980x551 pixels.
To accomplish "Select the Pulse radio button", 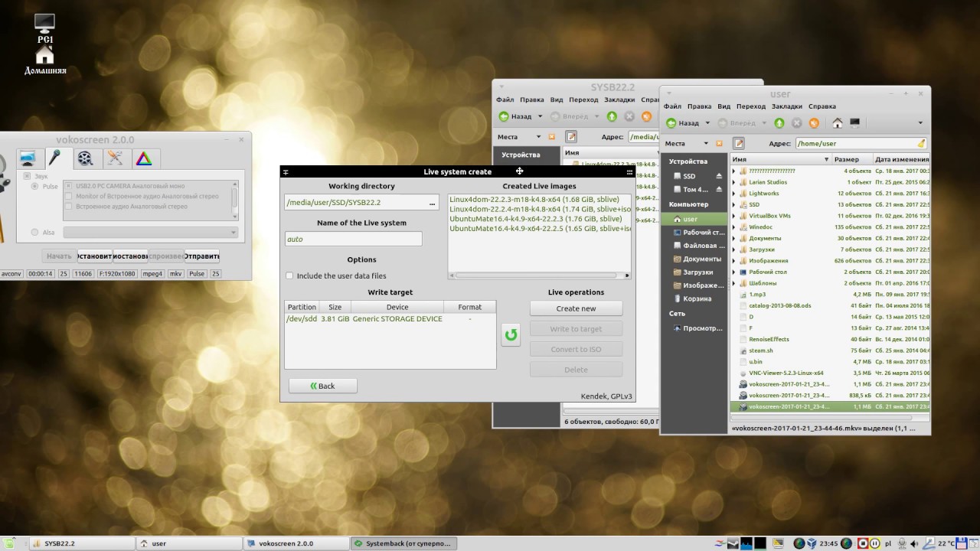I will pos(35,186).
